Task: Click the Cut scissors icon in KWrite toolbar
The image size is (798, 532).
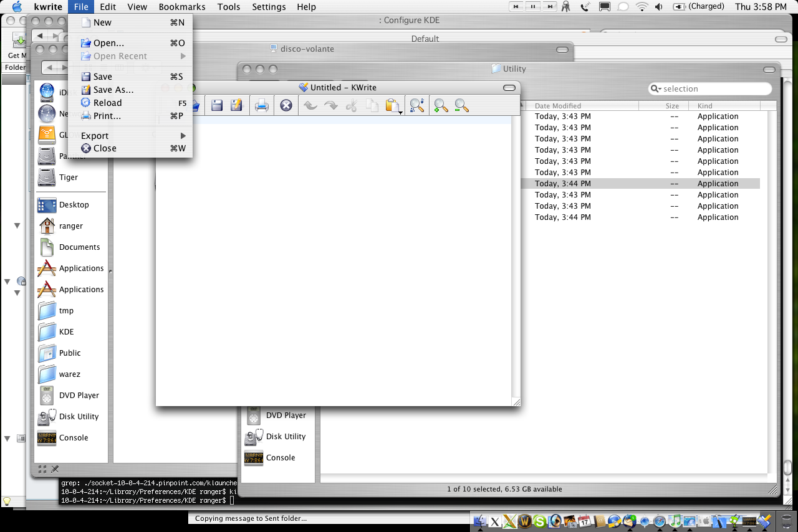Action: click(352, 105)
